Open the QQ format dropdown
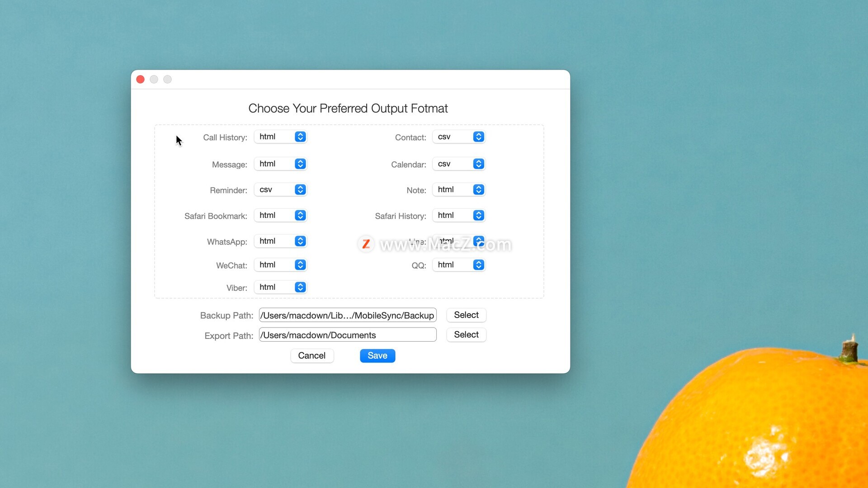 point(459,265)
